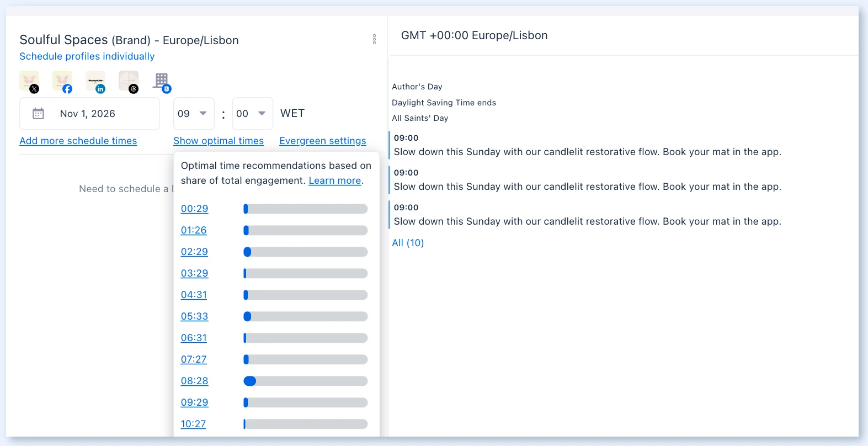Select the Google Business profile building icon
The width and height of the screenshot is (868, 446).
pos(162,82)
